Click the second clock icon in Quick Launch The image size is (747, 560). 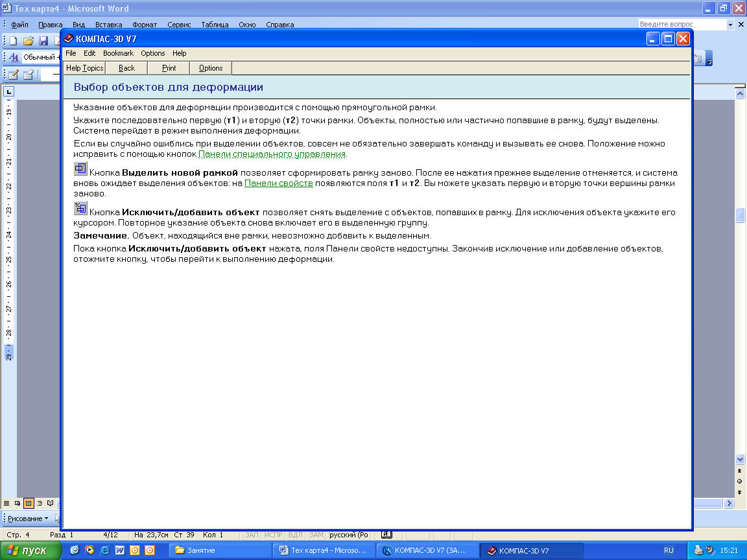point(150,550)
